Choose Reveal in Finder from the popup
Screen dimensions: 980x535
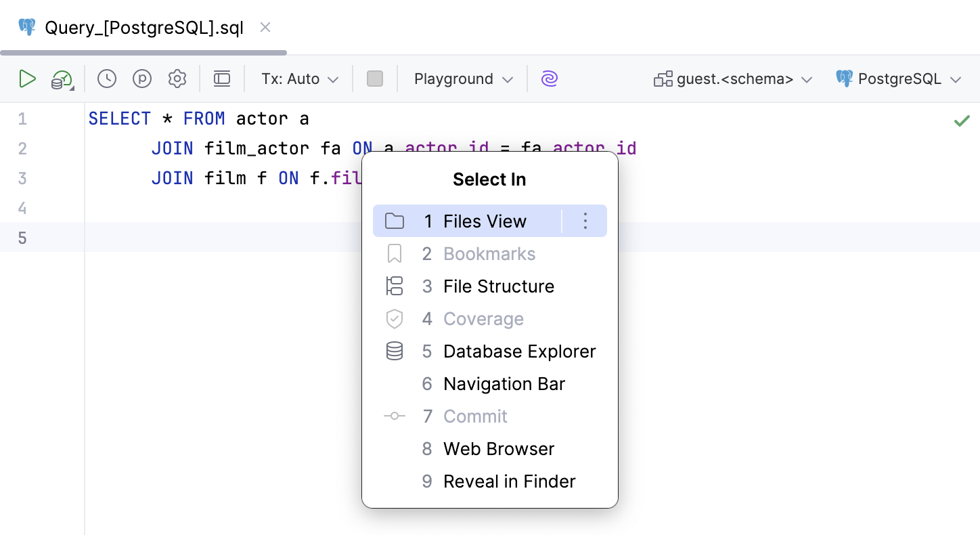click(x=509, y=481)
